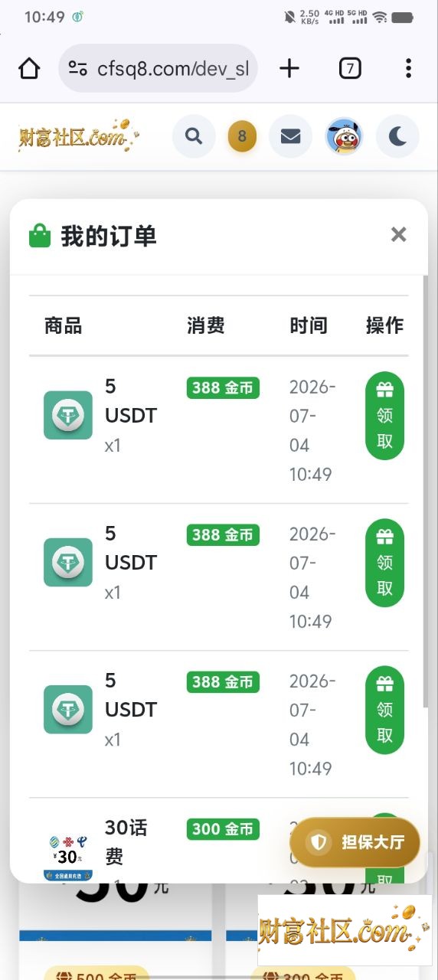This screenshot has height=980, width=438.
Task: Open the user avatar profile
Action: pyautogui.click(x=344, y=137)
